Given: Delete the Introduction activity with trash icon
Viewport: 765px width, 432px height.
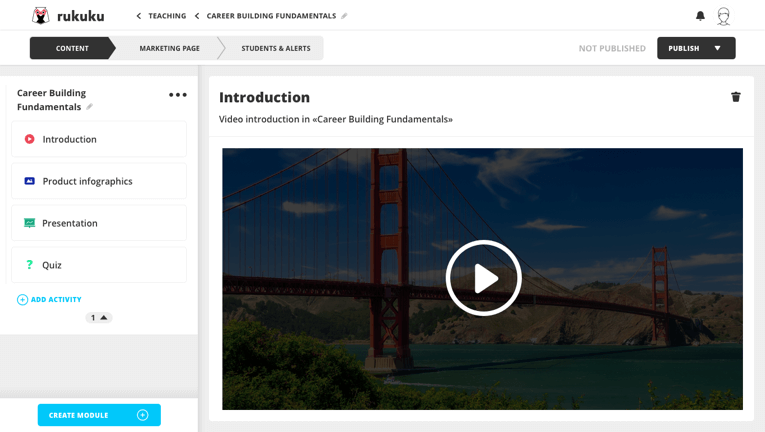Looking at the screenshot, I should click(736, 97).
